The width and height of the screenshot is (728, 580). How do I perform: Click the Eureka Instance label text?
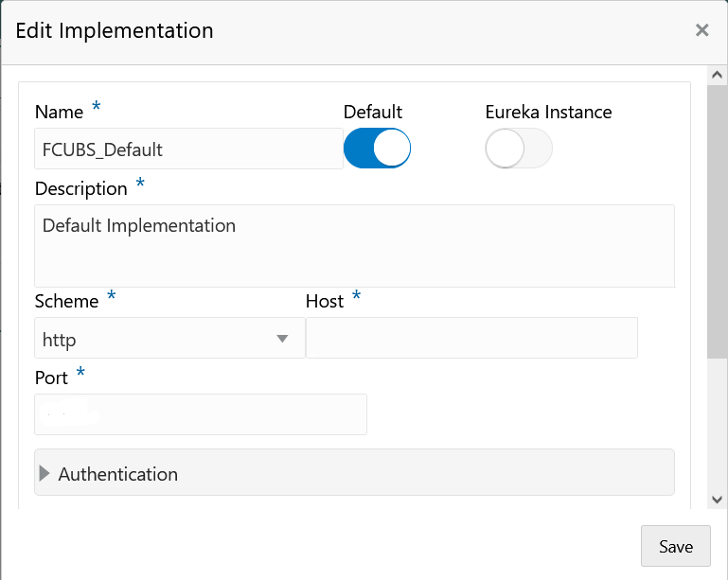[548, 112]
